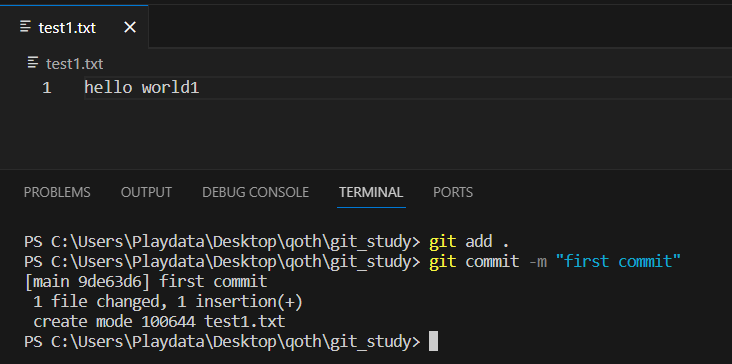Click the 'git add .' command line

click(266, 241)
